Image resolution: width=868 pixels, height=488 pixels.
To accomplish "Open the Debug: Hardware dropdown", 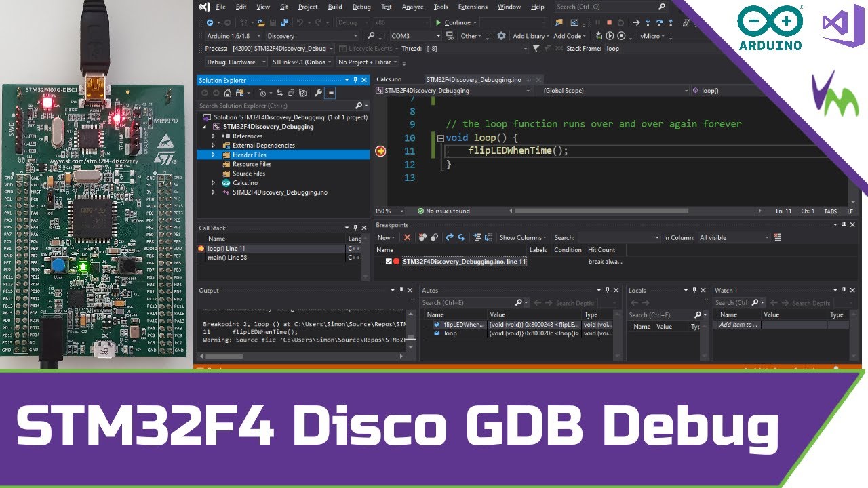I will coord(235,62).
